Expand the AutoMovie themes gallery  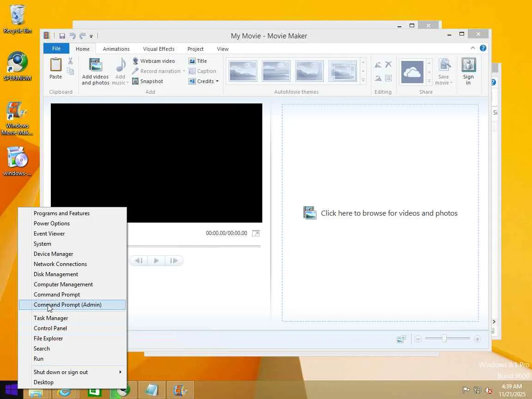click(x=363, y=81)
